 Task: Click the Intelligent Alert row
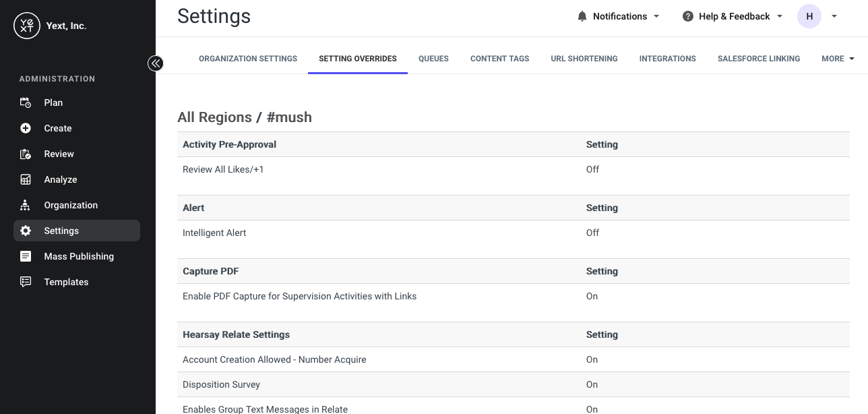514,233
